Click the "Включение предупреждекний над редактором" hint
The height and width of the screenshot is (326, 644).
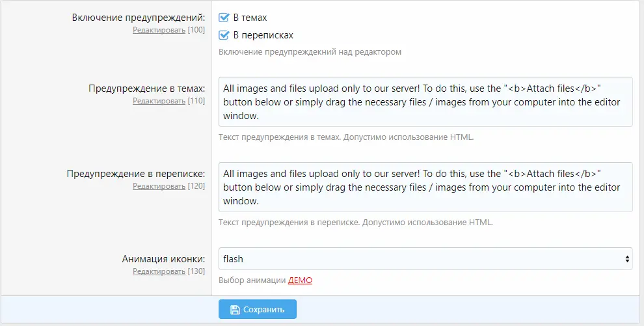(x=310, y=52)
